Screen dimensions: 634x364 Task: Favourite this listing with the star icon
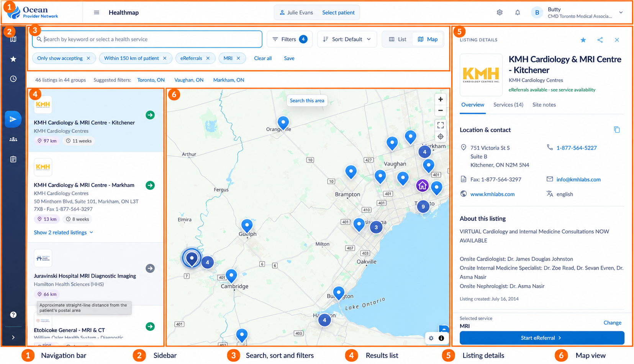pyautogui.click(x=583, y=40)
